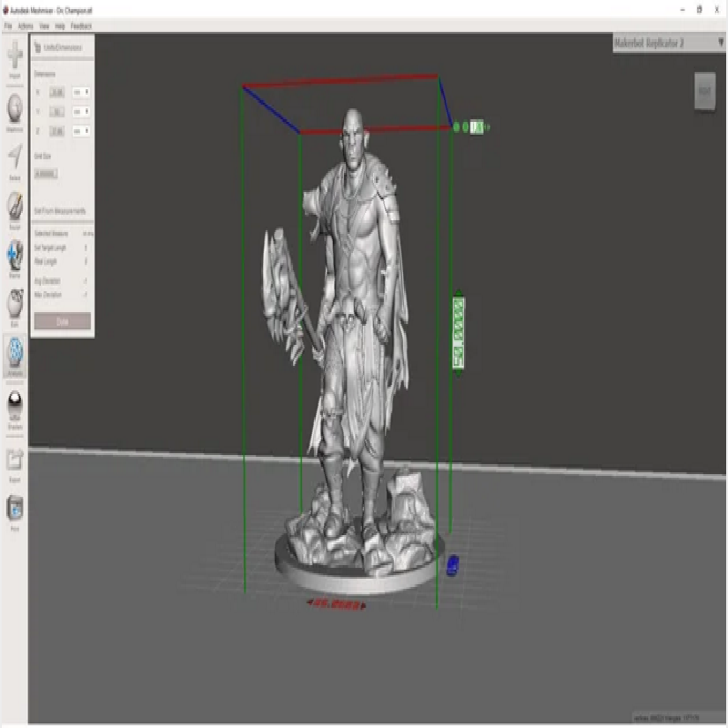Image resolution: width=728 pixels, height=728 pixels.
Task: Open the Sculpt tool
Action: 15,206
